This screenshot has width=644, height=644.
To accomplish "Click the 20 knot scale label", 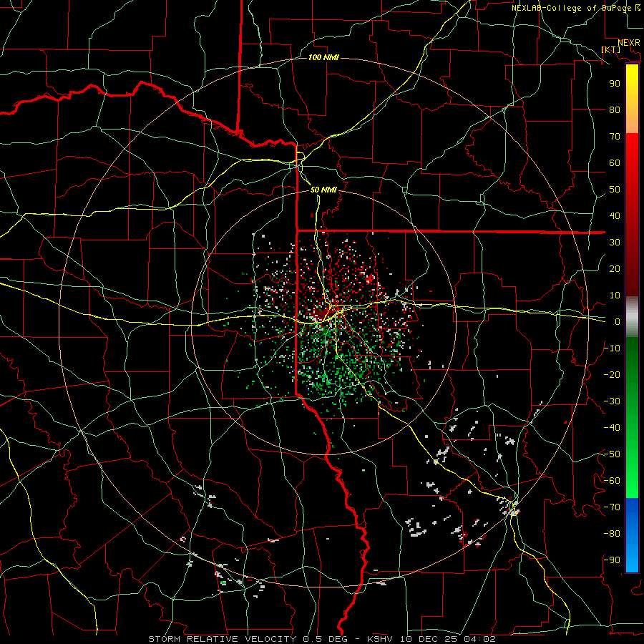I will click(615, 268).
